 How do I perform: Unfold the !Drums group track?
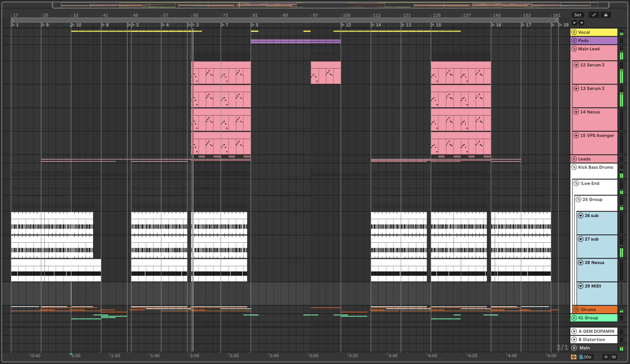coord(576,309)
